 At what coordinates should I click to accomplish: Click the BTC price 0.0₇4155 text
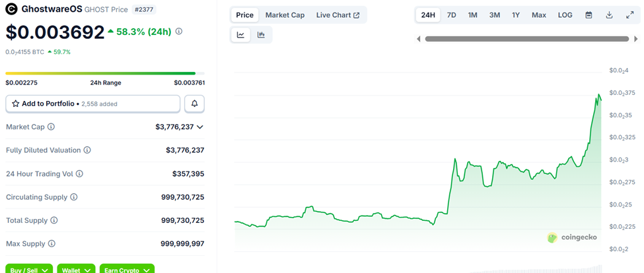tap(24, 52)
